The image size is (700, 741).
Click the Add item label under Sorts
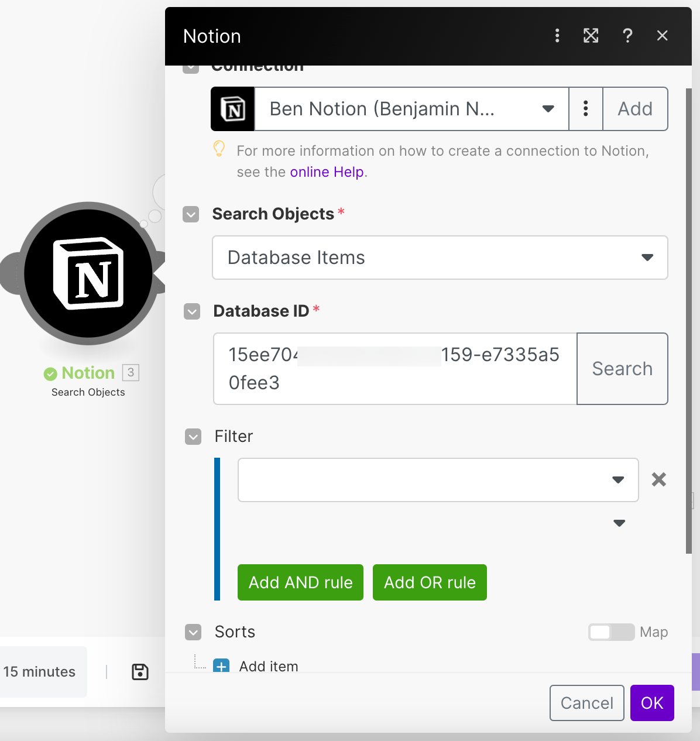(x=269, y=666)
